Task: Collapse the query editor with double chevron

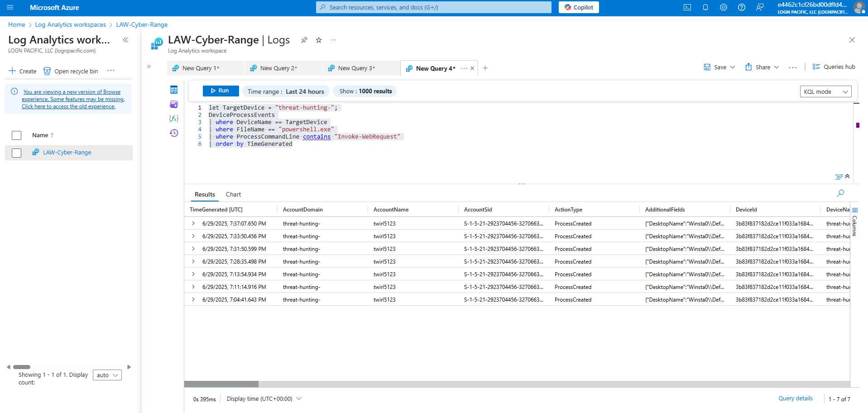Action: coord(847,176)
